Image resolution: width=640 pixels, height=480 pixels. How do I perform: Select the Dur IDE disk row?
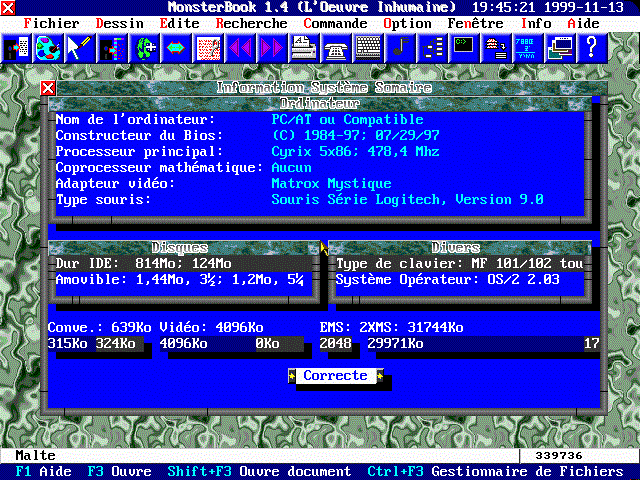point(184,264)
